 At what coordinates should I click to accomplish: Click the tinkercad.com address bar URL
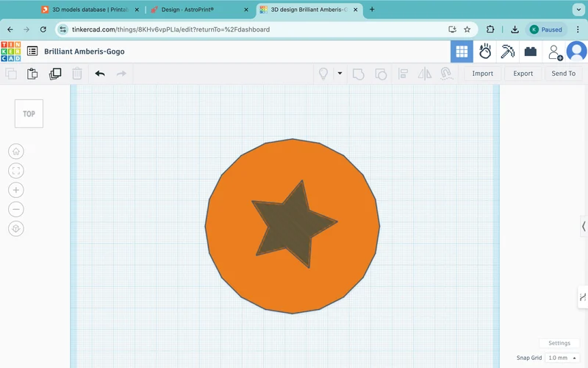click(171, 29)
